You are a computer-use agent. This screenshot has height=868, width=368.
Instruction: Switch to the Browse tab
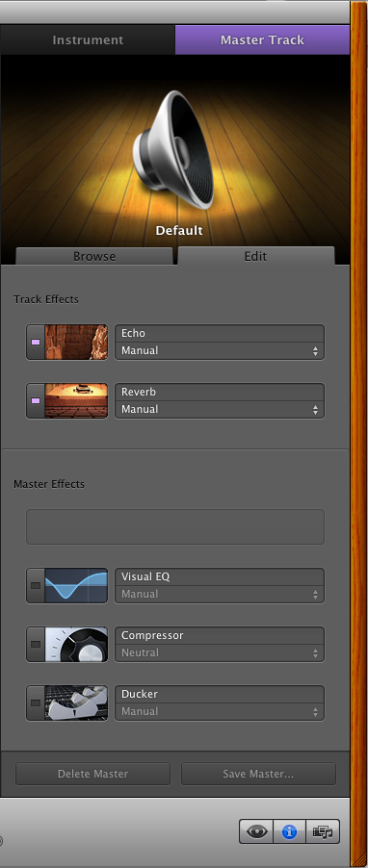tap(94, 256)
